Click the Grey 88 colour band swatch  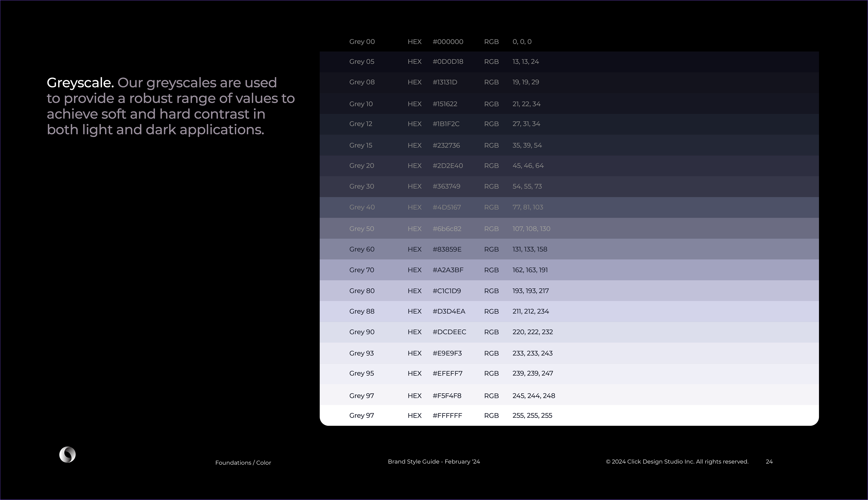pyautogui.click(x=569, y=312)
